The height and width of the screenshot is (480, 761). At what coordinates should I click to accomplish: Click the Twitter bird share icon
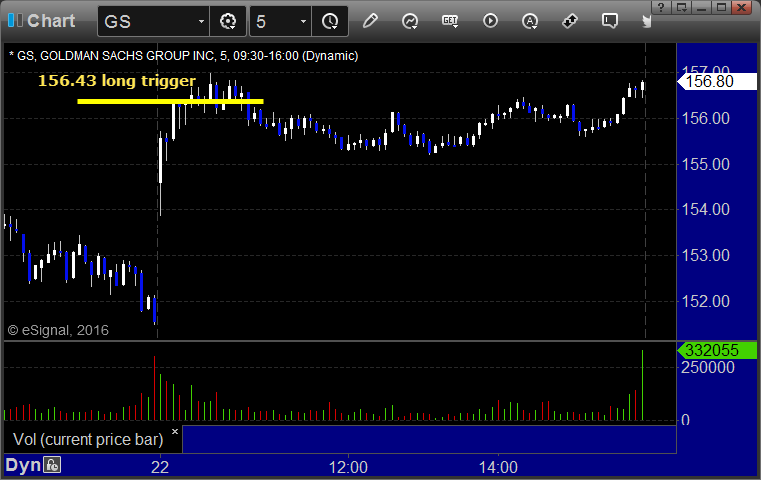[646, 21]
